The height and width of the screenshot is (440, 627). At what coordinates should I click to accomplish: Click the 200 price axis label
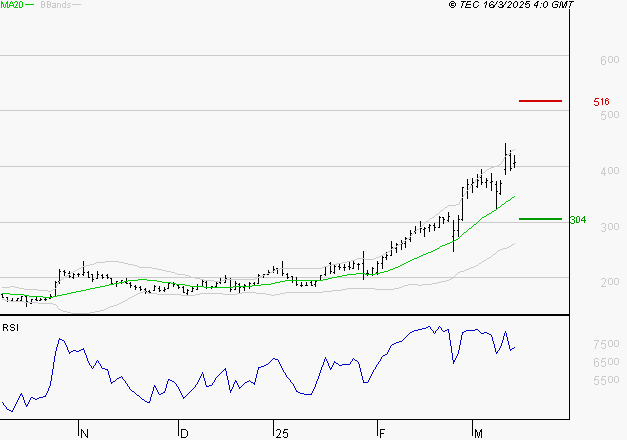[x=610, y=282]
